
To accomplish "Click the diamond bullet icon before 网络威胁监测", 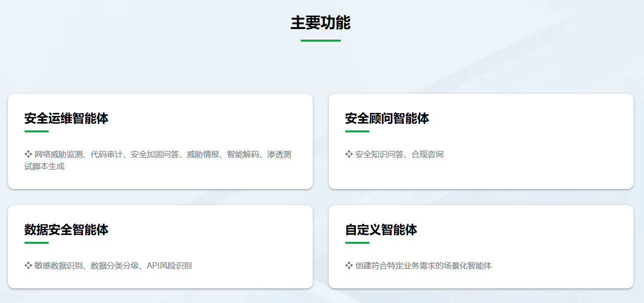I will [x=28, y=154].
